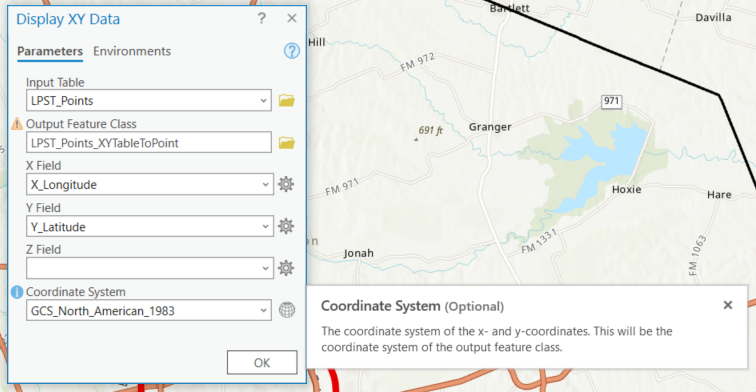Click the FM 1063 road label
This screenshot has height=392, width=756.
tap(698, 256)
